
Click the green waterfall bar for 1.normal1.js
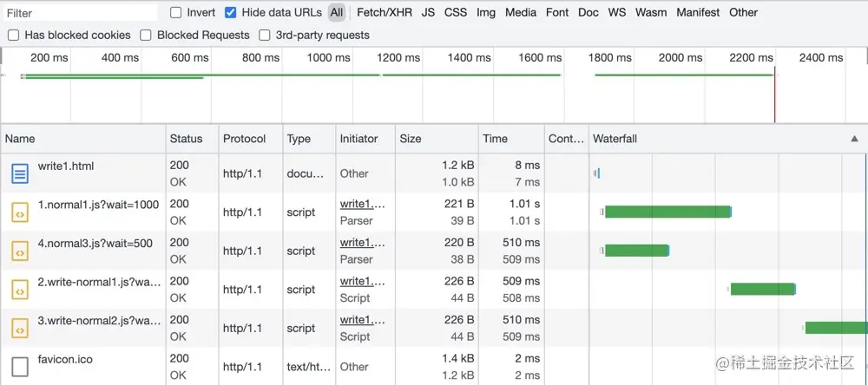(x=667, y=212)
